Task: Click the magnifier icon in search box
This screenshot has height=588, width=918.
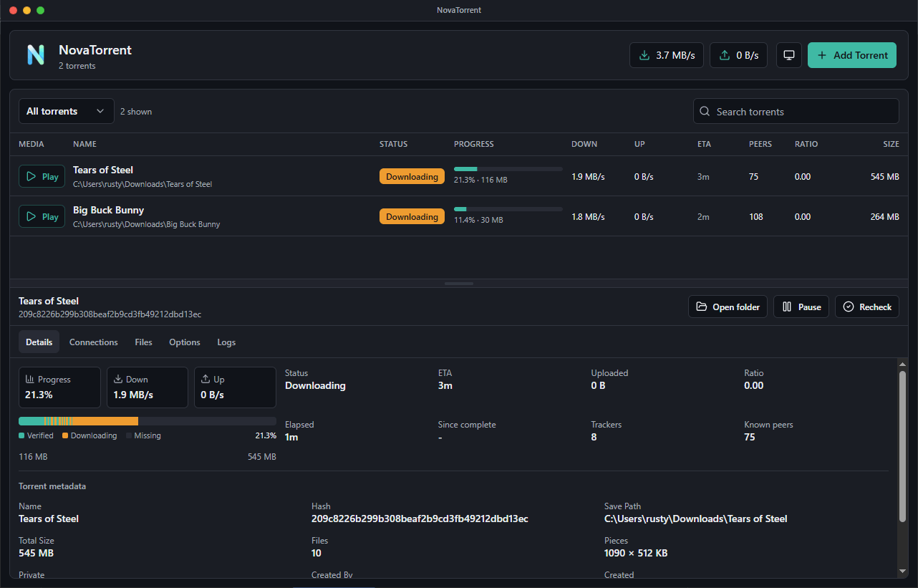Action: point(705,111)
